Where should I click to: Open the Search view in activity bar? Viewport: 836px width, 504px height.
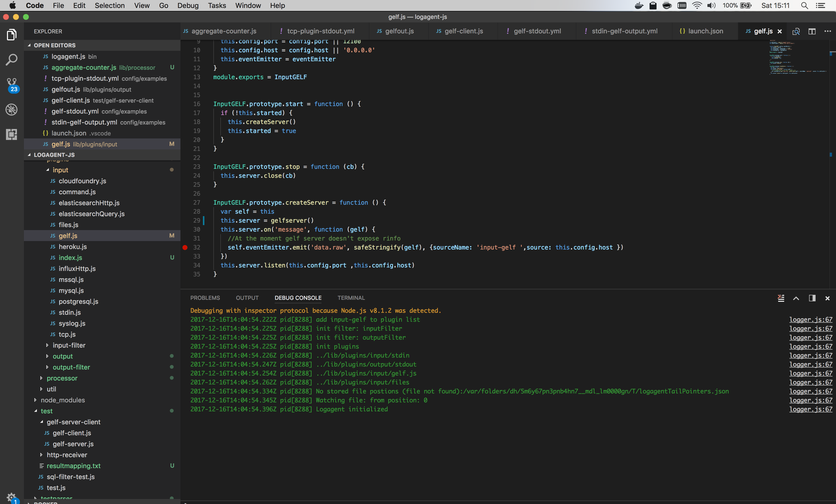point(11,60)
